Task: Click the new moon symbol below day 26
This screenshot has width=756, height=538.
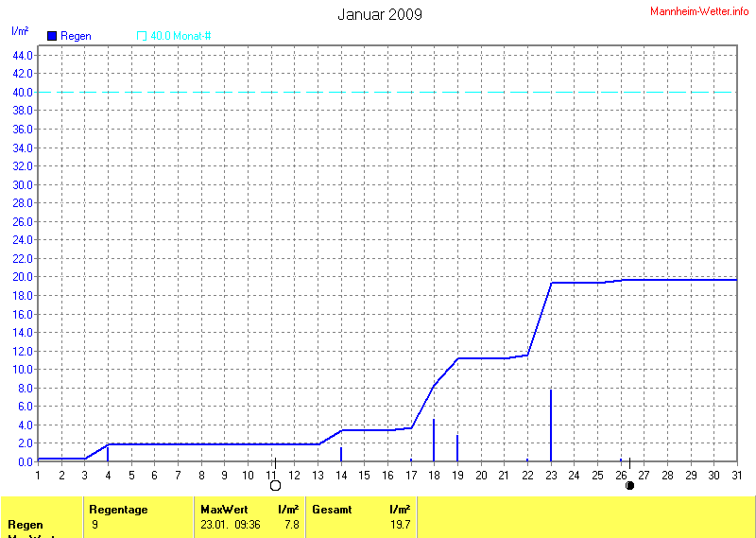Action: pos(629,485)
